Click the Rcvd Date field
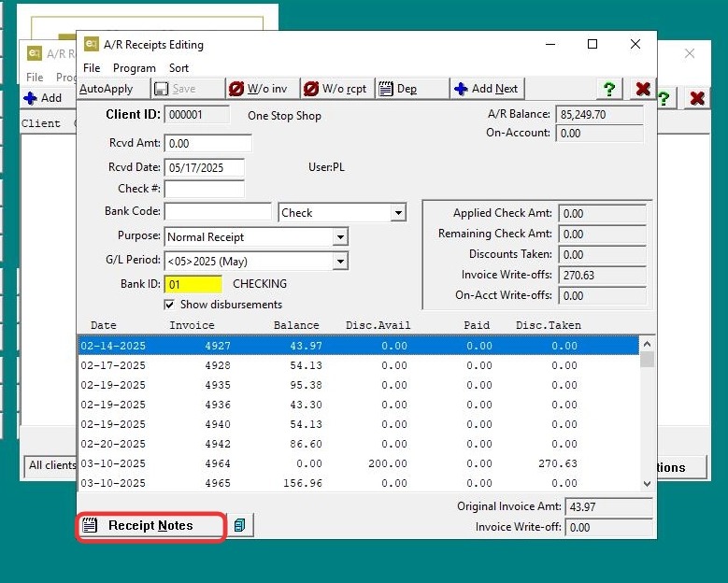The image size is (728, 583). click(x=205, y=167)
